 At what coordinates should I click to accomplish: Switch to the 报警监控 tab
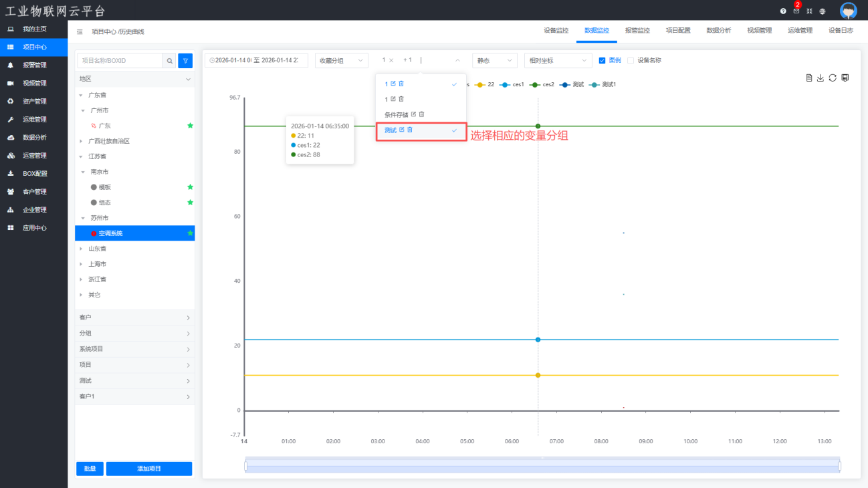(x=637, y=31)
